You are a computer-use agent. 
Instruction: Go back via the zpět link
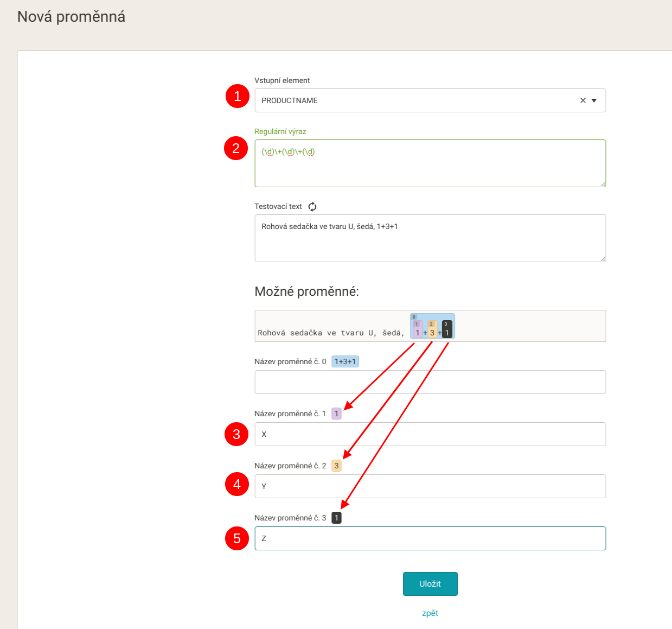click(430, 613)
